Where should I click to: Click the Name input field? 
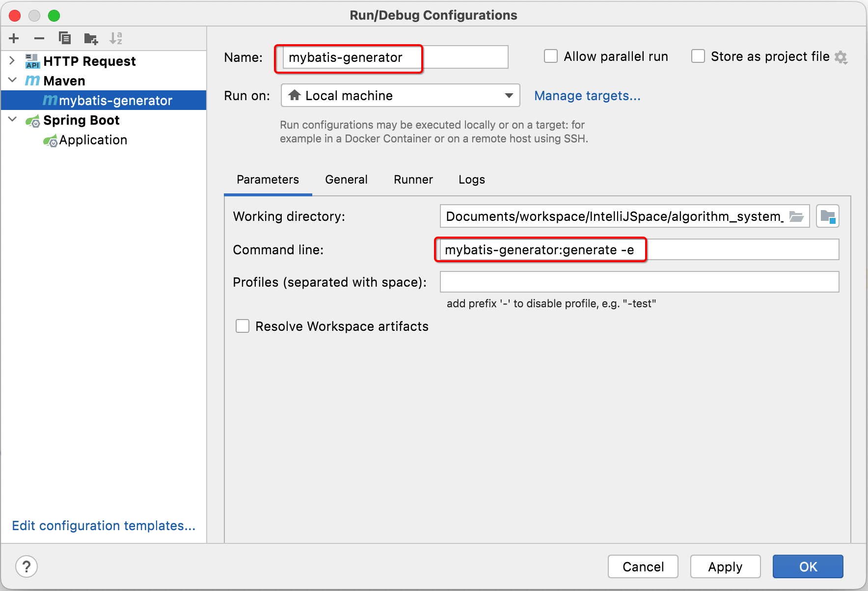395,57
